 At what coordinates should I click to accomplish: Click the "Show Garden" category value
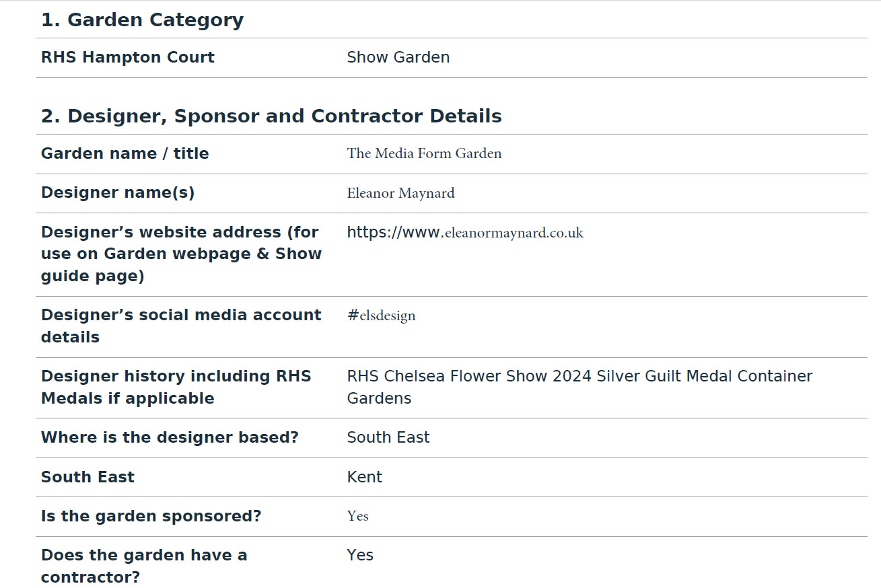pos(398,57)
